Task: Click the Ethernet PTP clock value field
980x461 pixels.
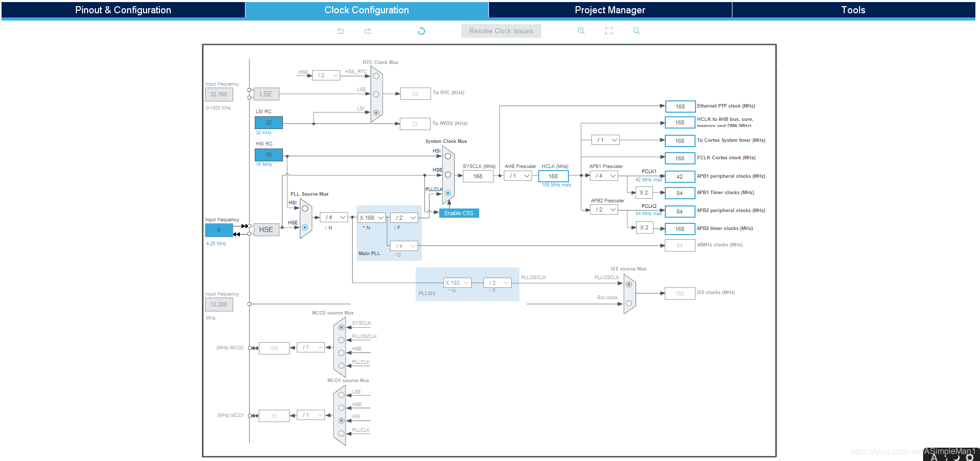Action: coord(680,107)
